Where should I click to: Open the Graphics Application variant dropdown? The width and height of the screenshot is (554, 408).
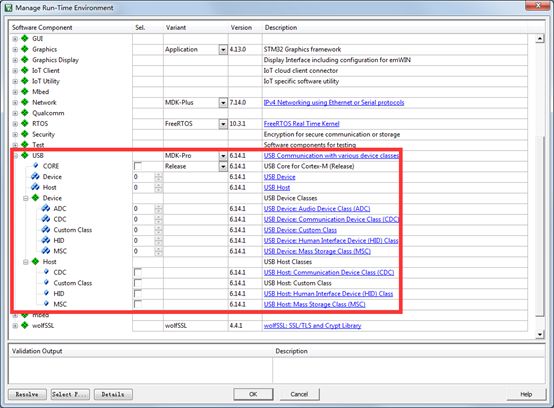pos(223,49)
